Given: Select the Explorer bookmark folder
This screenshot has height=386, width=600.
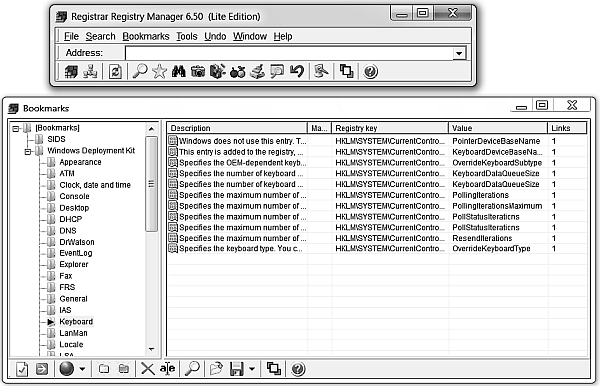Looking at the screenshot, I should point(73,264).
